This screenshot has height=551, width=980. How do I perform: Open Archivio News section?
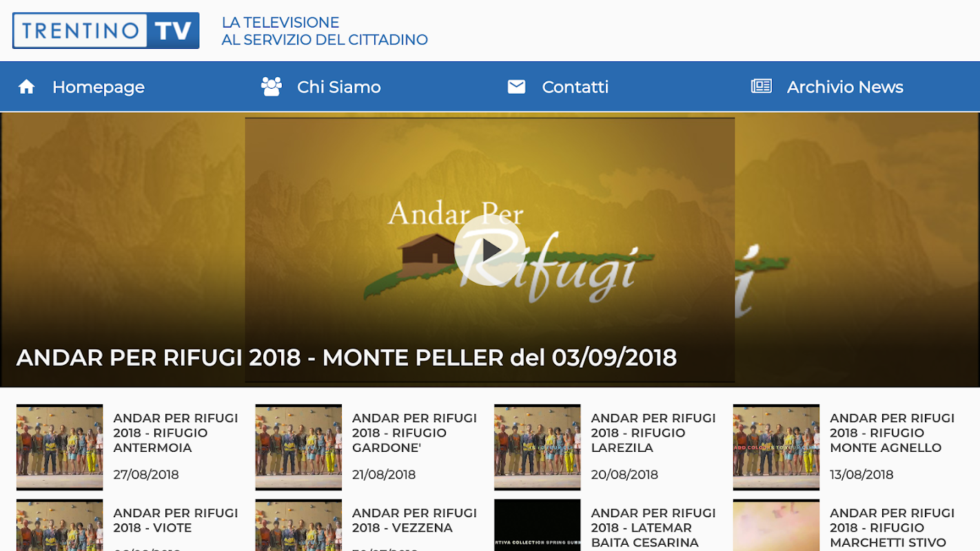coord(845,87)
